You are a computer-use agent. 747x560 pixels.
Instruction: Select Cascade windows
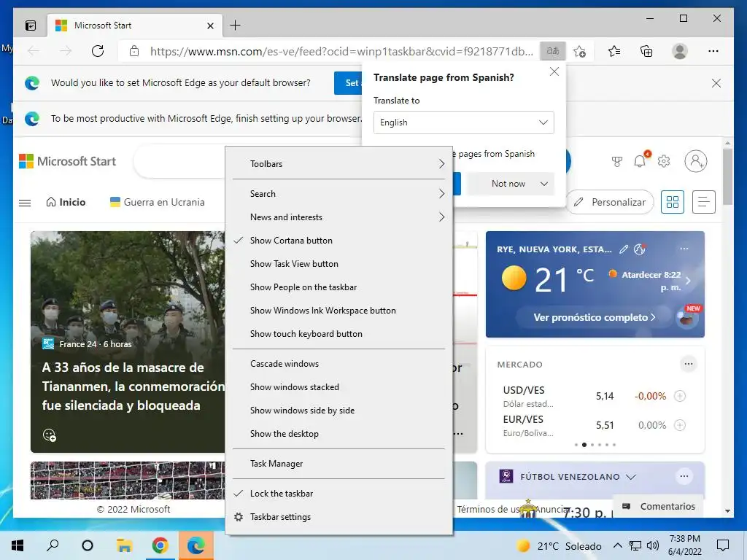coord(338,364)
